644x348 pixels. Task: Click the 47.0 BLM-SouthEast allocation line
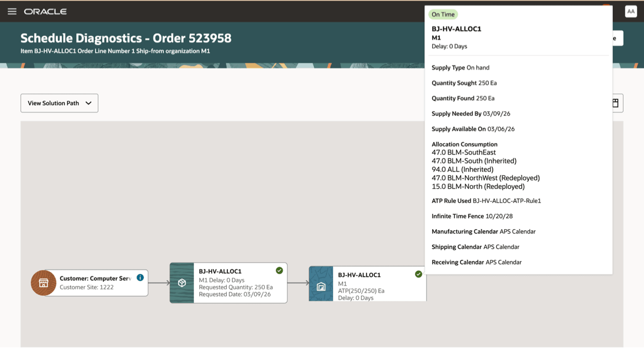(x=463, y=153)
